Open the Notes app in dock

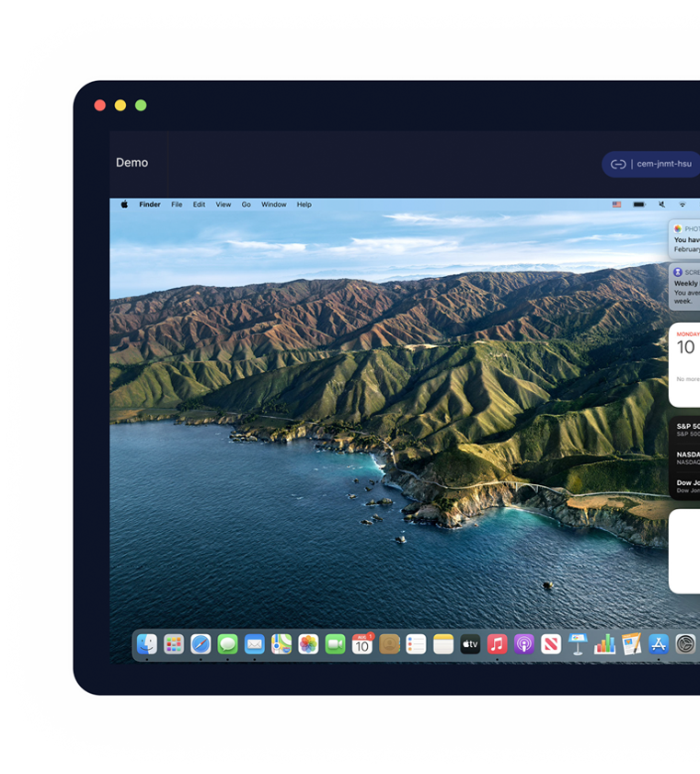click(443, 644)
